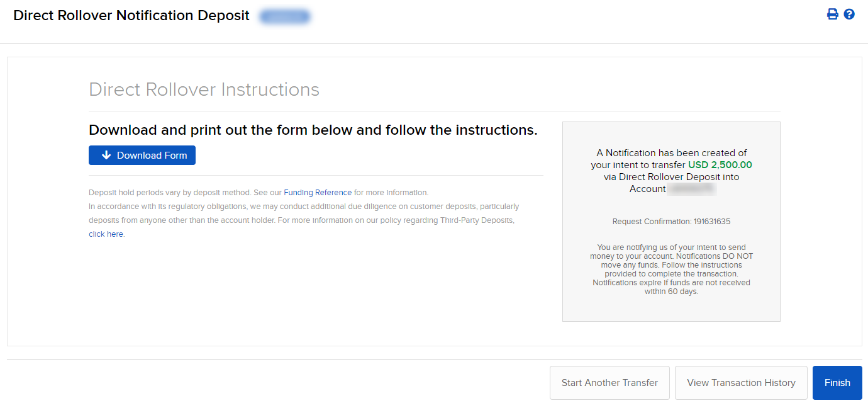The width and height of the screenshot is (868, 403).
Task: Click the "Download and print out" instruction heading
Action: [x=313, y=130]
